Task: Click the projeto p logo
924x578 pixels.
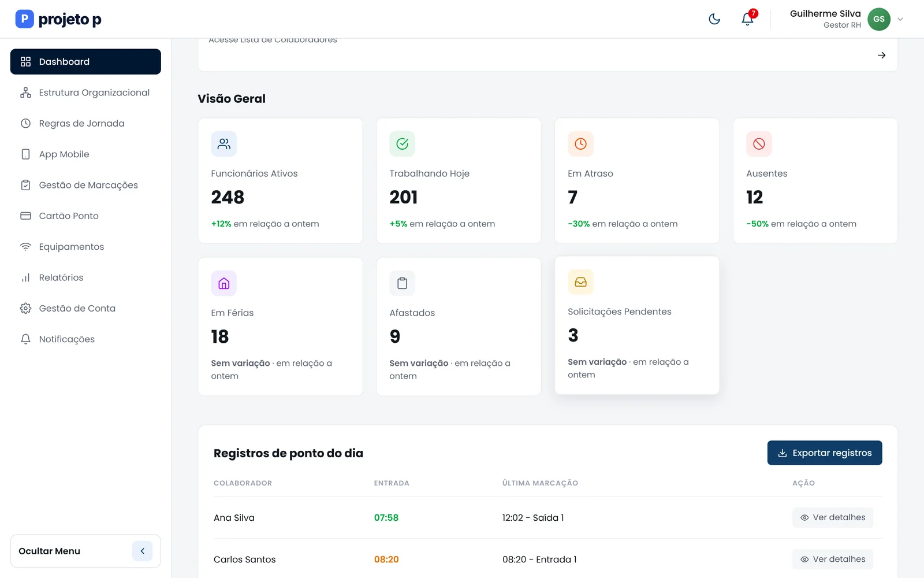Action: coord(58,19)
